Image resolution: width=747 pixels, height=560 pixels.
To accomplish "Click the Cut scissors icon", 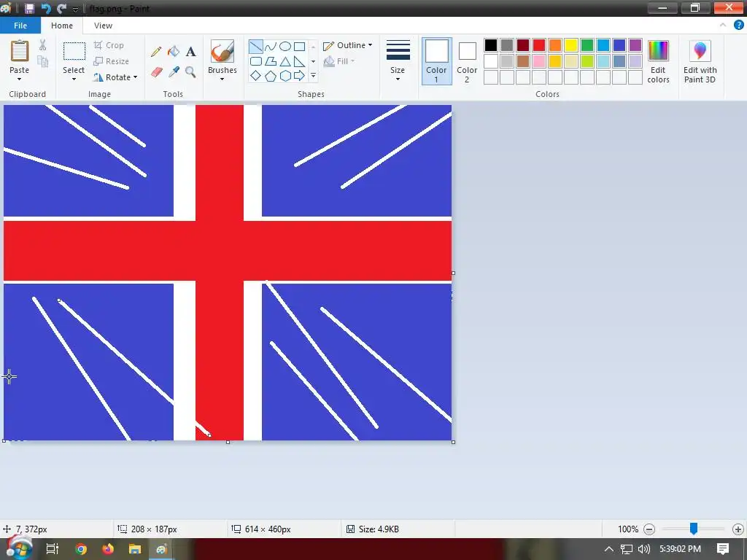I will tap(42, 45).
